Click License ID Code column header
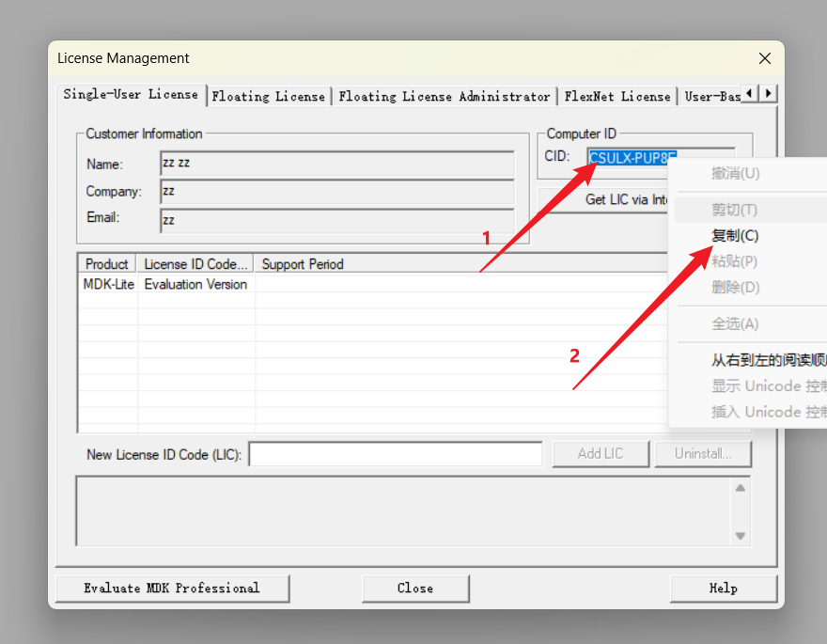827x644 pixels. [x=195, y=264]
